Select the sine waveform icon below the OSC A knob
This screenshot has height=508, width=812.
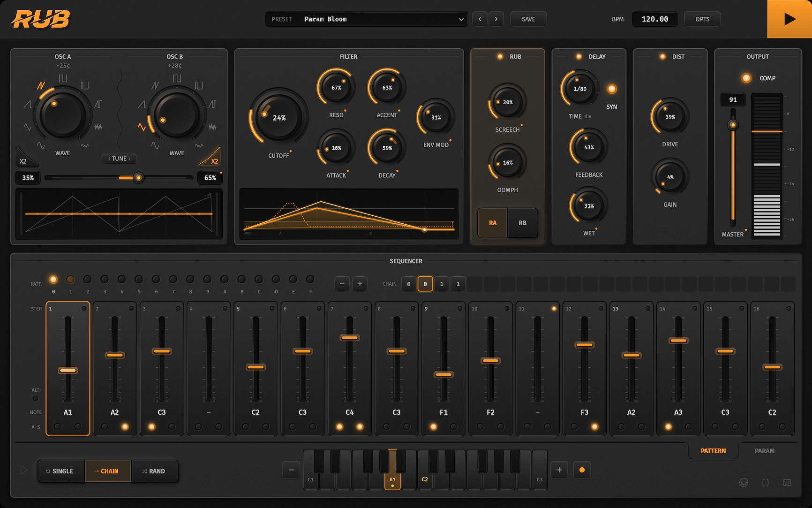pos(41,145)
